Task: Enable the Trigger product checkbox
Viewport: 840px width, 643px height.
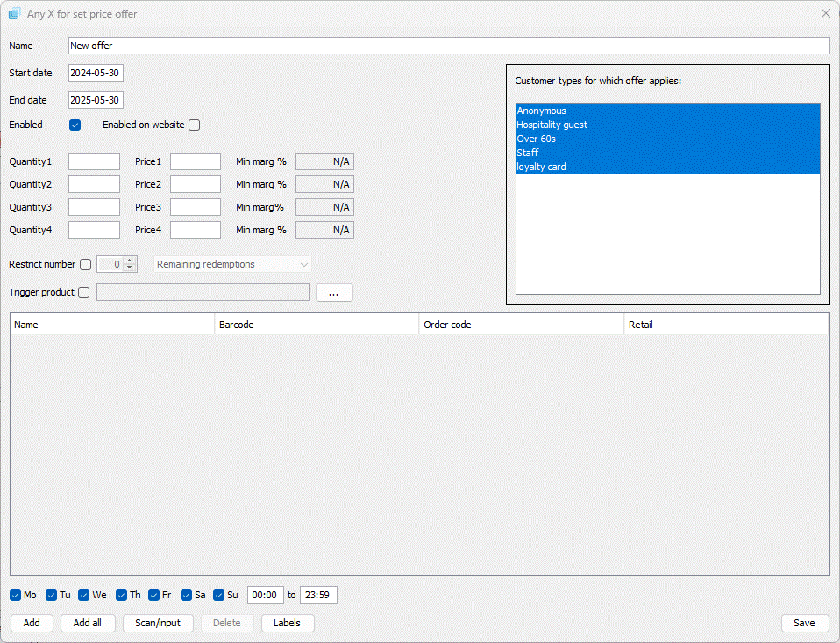Action: (83, 293)
